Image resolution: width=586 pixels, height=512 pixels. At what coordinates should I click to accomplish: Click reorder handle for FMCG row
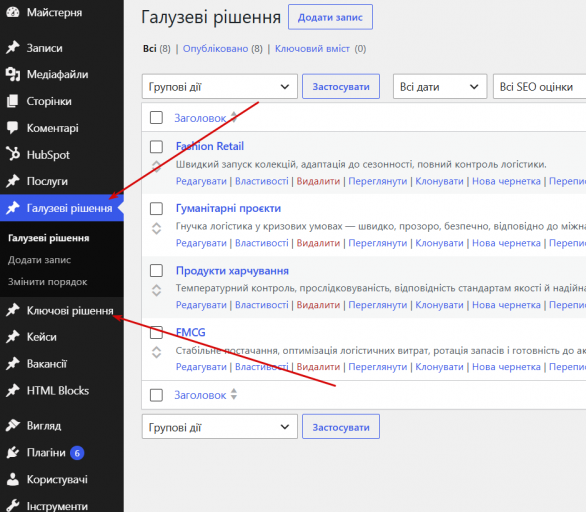point(157,352)
